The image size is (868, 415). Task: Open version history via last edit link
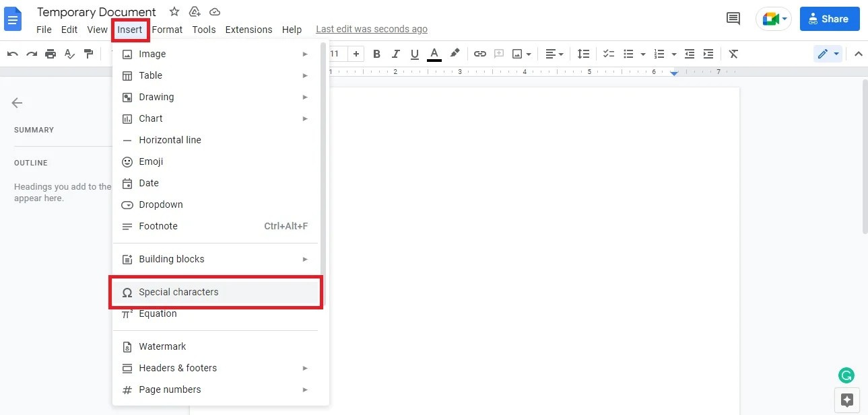click(371, 29)
